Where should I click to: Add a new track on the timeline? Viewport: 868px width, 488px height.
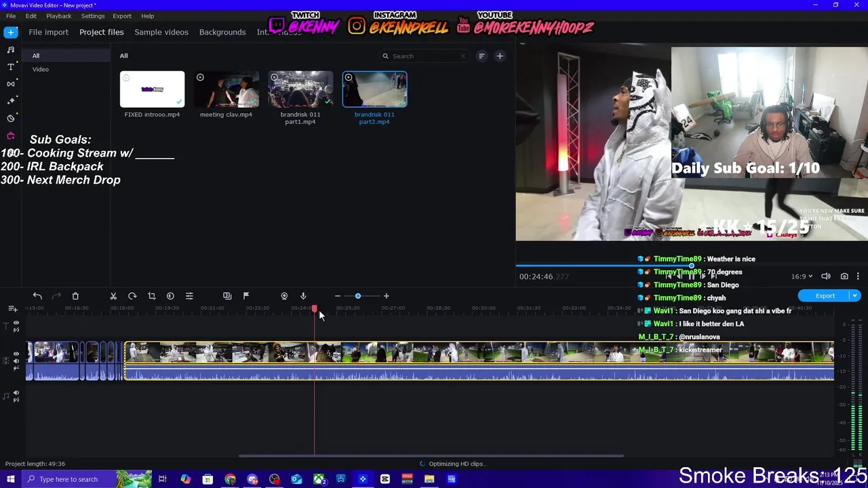12,309
